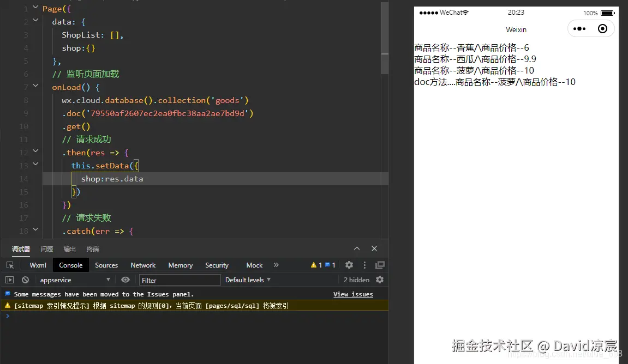Clear console with the ban icon
The height and width of the screenshot is (364, 628).
pyautogui.click(x=25, y=280)
